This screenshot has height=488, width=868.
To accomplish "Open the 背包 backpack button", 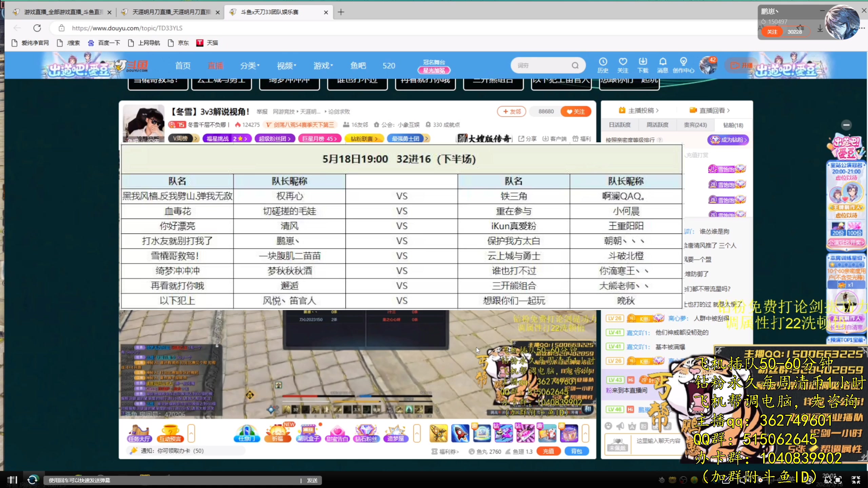I will [576, 451].
